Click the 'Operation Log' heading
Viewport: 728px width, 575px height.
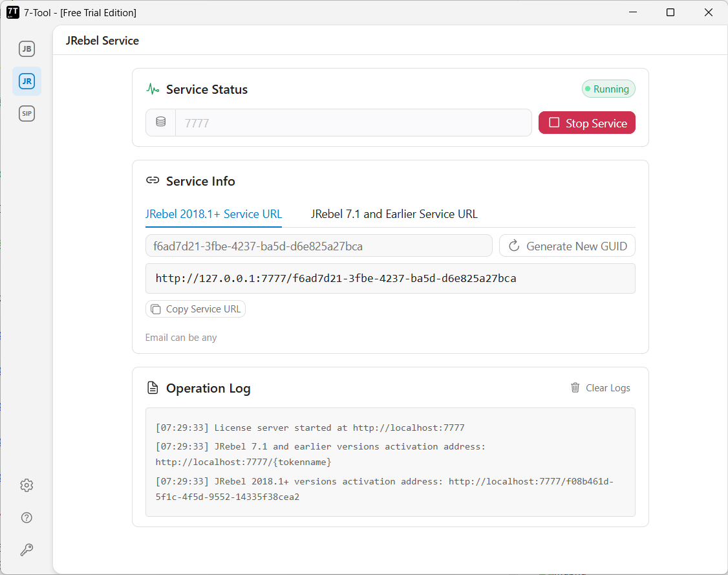tap(208, 388)
